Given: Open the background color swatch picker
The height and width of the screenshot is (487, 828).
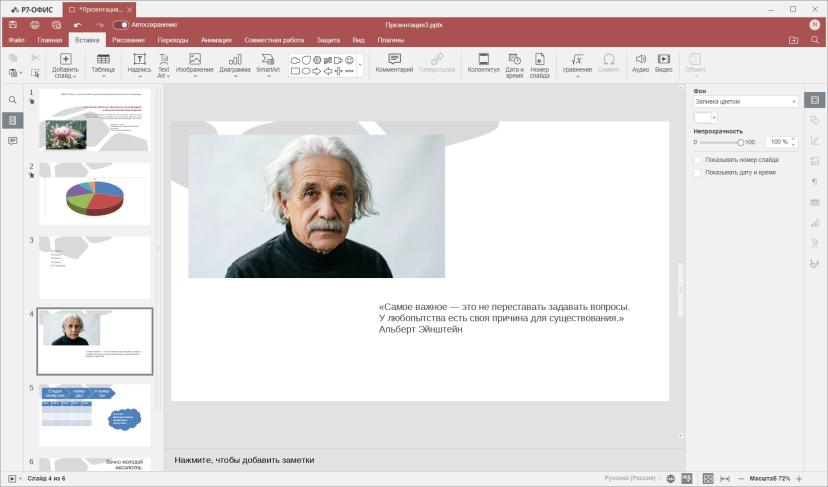Looking at the screenshot, I should click(x=705, y=117).
